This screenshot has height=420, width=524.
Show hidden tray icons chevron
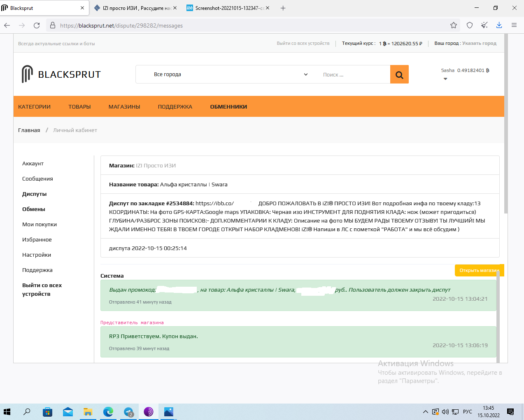coord(425,412)
